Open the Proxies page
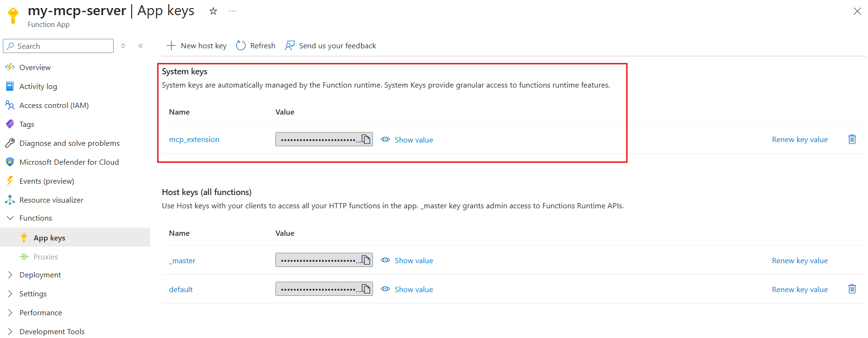Screen dimensions: 868x338 click(45, 256)
